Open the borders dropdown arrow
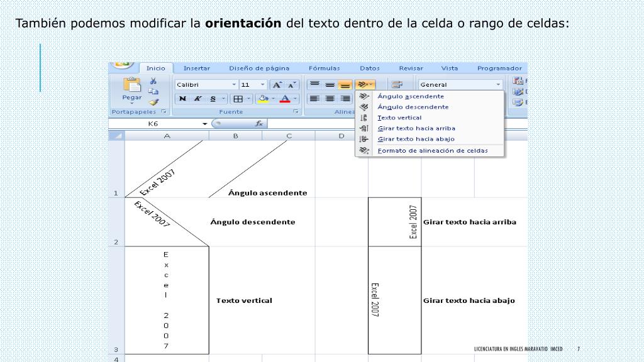 (248, 99)
